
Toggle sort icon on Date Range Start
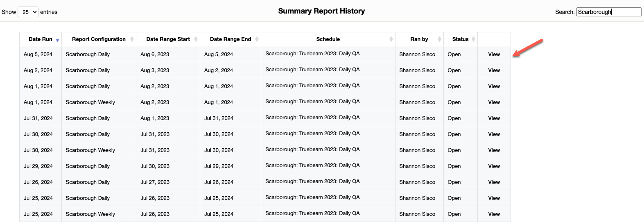196,39
